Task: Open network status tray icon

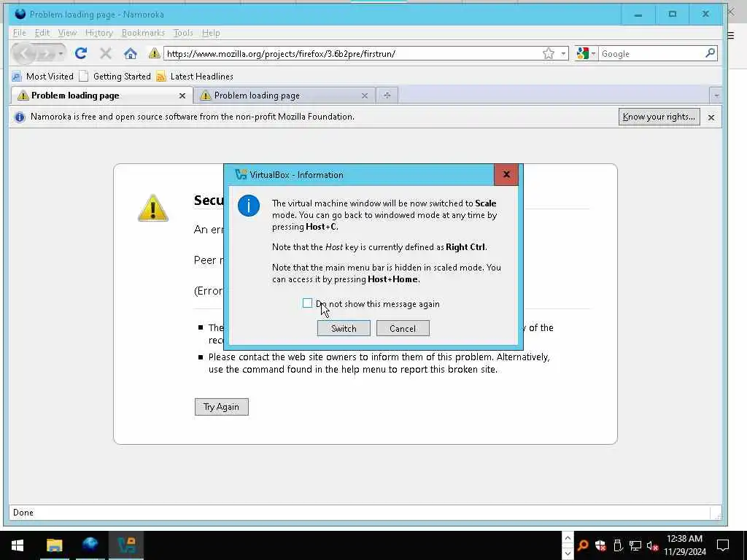Action: click(x=635, y=545)
